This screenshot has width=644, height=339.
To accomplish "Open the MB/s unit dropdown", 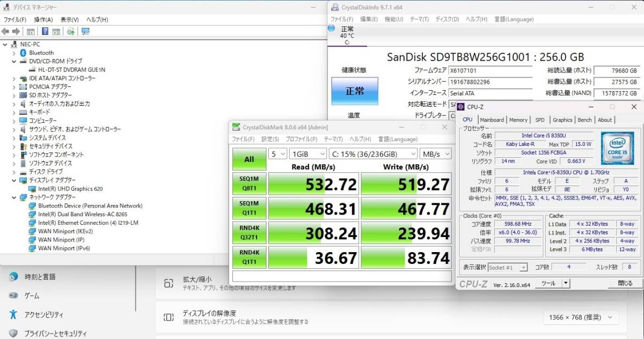I will pyautogui.click(x=436, y=153).
